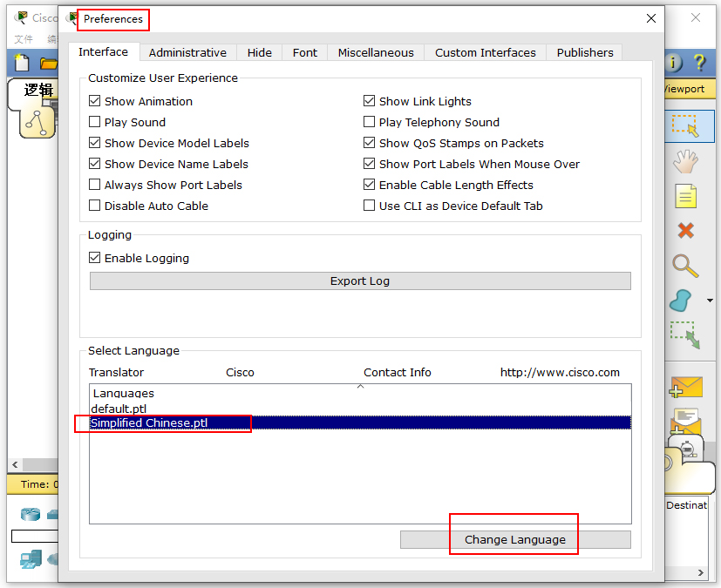
Task: Turn off Enable Logging
Action: pos(95,258)
